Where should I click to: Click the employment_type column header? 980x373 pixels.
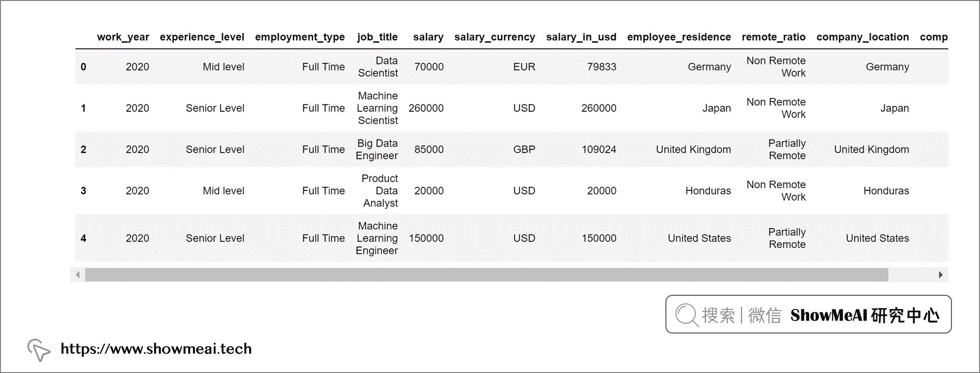coord(300,37)
